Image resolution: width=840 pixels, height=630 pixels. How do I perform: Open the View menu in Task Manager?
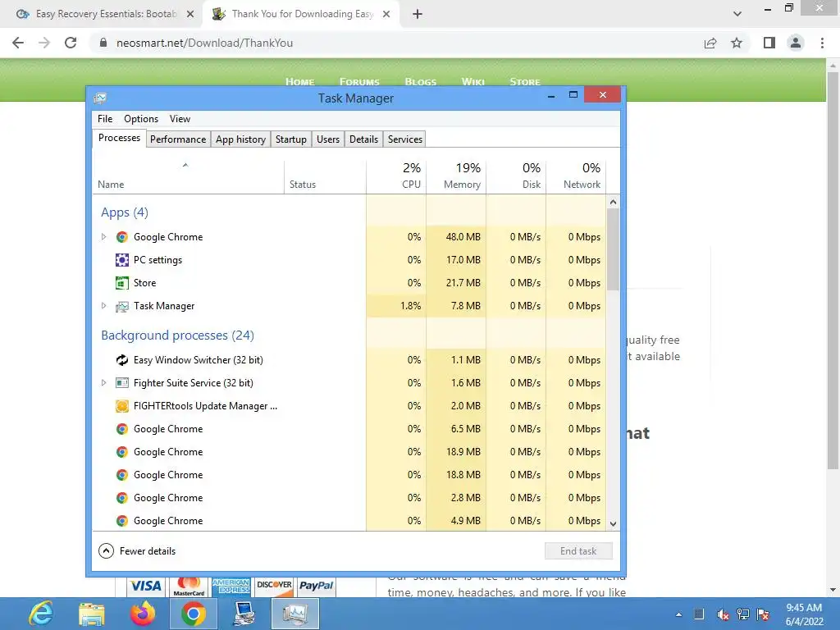180,119
